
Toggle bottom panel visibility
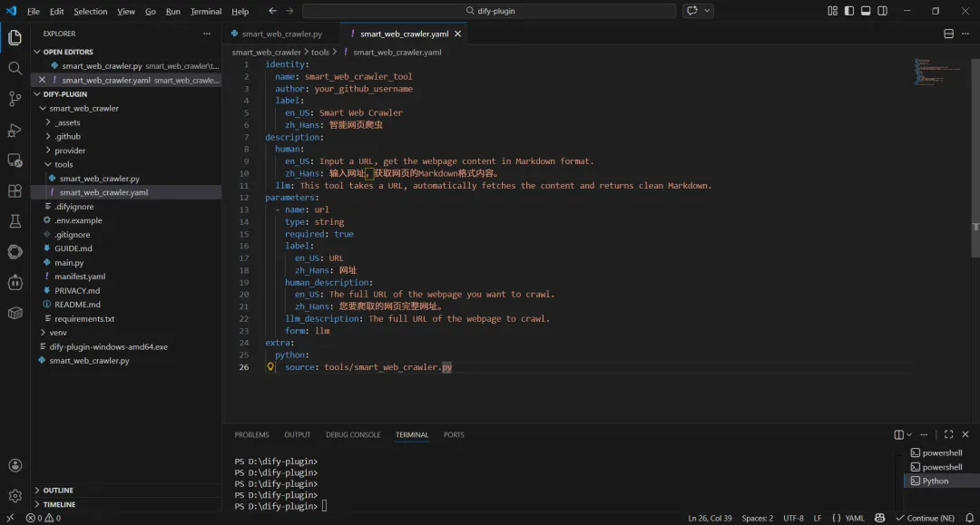(x=866, y=11)
